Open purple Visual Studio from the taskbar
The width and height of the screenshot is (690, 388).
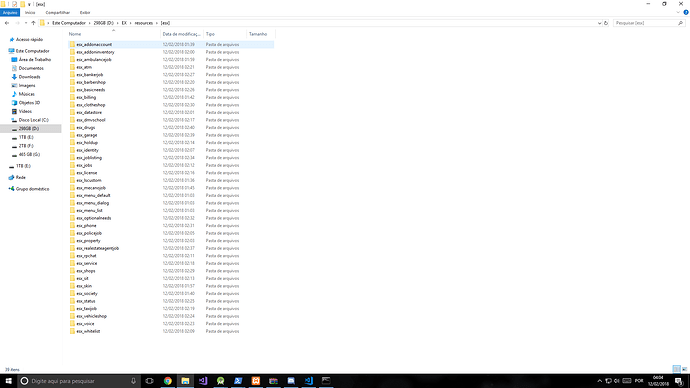pos(203,381)
